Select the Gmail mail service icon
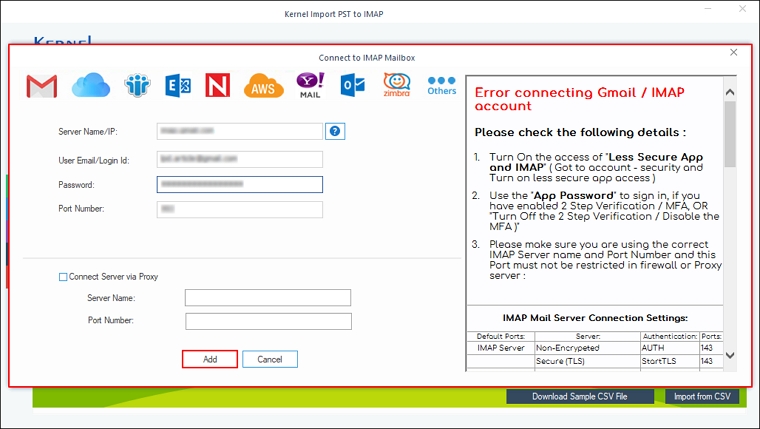The height and width of the screenshot is (429, 760). (42, 86)
